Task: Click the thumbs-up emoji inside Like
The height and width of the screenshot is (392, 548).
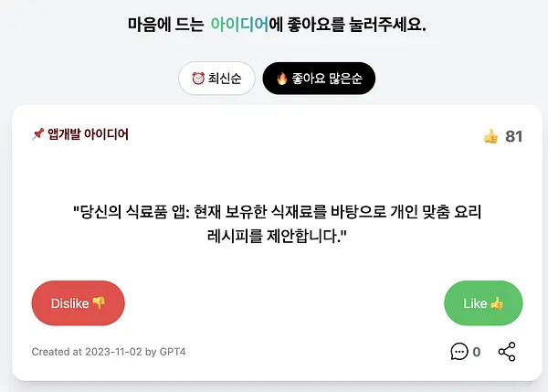Action: [x=497, y=303]
